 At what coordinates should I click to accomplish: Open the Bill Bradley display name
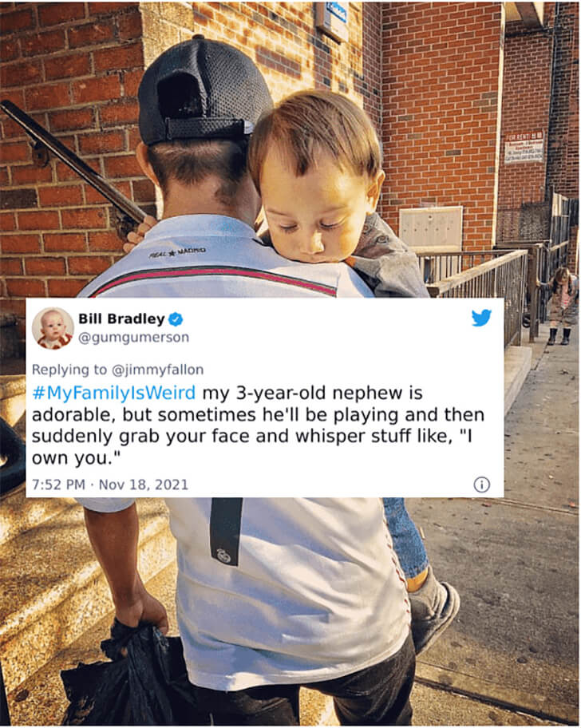(121, 319)
